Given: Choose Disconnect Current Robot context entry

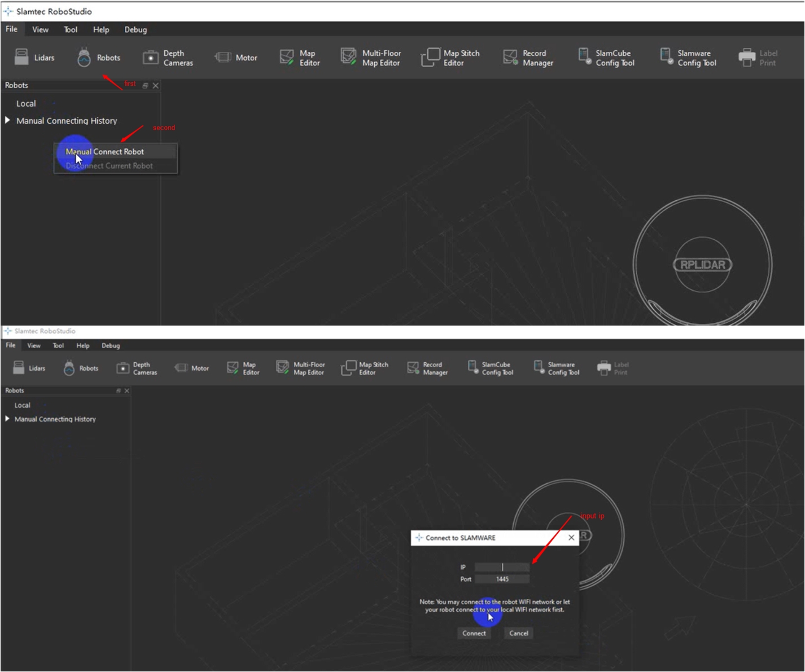Looking at the screenshot, I should click(x=116, y=166).
